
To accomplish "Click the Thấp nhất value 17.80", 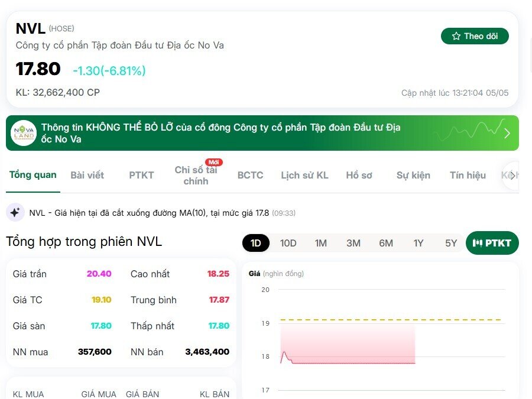I will click(219, 326).
